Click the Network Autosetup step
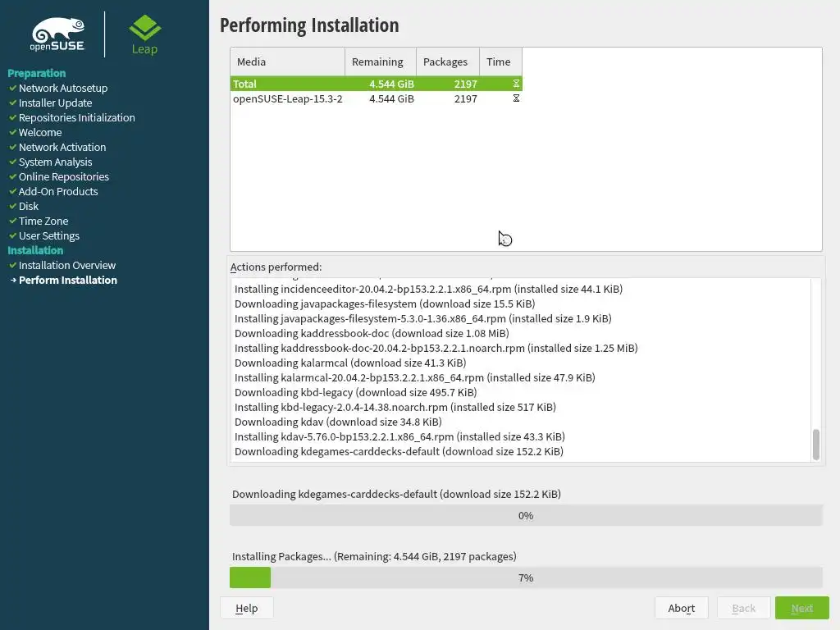 click(63, 88)
